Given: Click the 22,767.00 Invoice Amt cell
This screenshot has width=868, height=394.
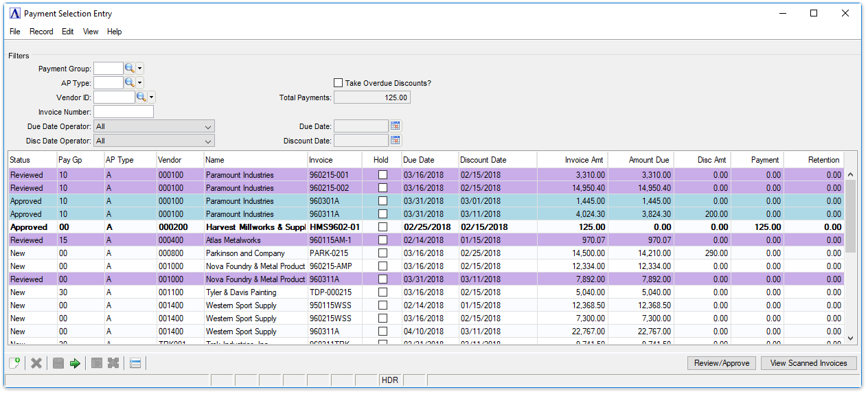Looking at the screenshot, I should point(573,332).
